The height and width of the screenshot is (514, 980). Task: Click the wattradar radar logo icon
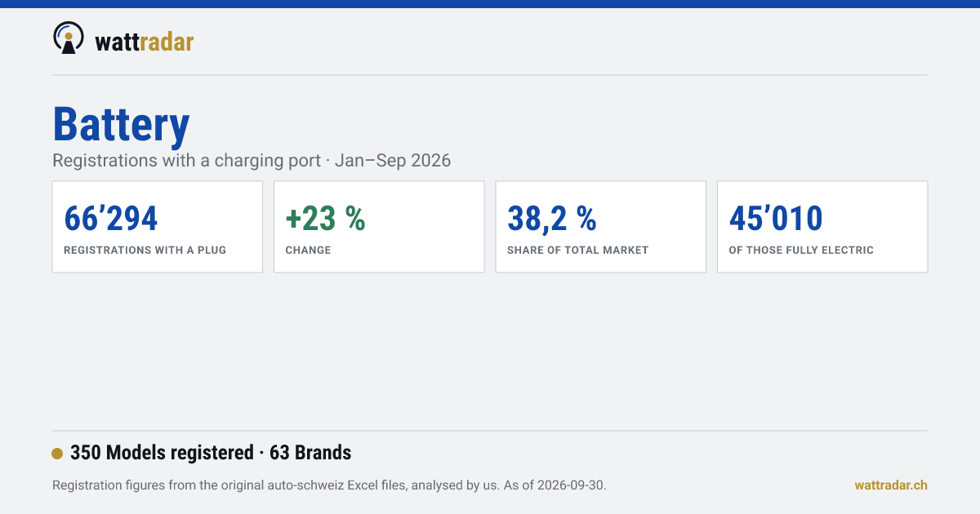pyautogui.click(x=69, y=38)
